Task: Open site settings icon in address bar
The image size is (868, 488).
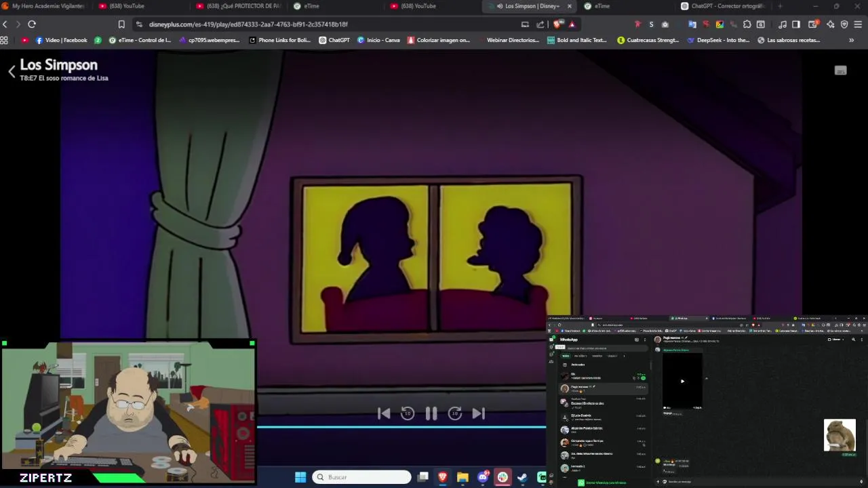Action: tap(139, 24)
